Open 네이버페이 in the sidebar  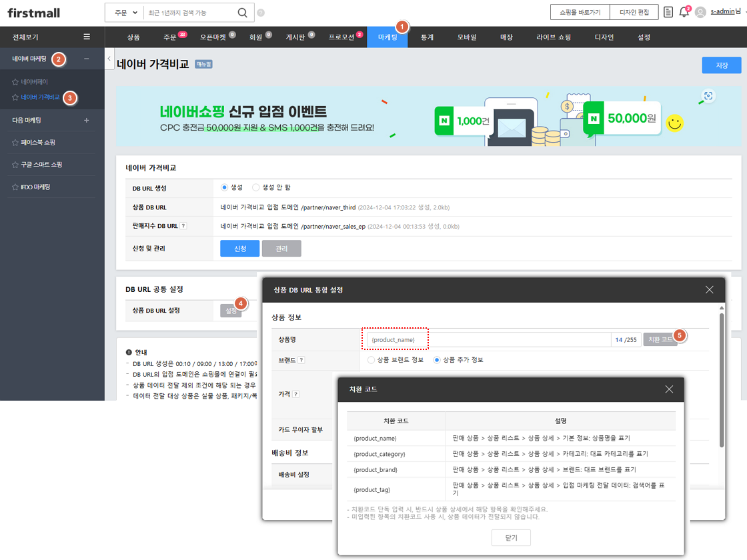coord(34,82)
